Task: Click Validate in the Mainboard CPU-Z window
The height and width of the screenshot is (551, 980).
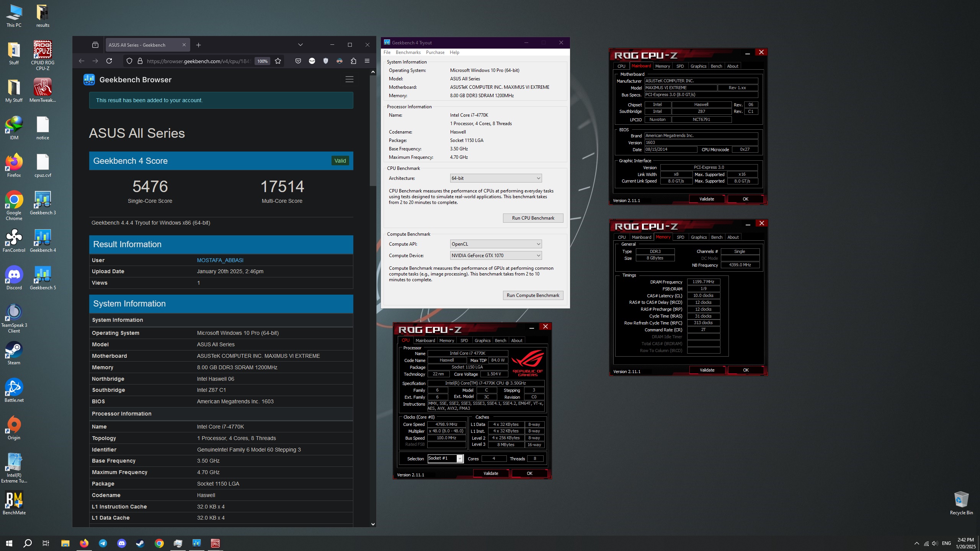Action: click(x=707, y=199)
